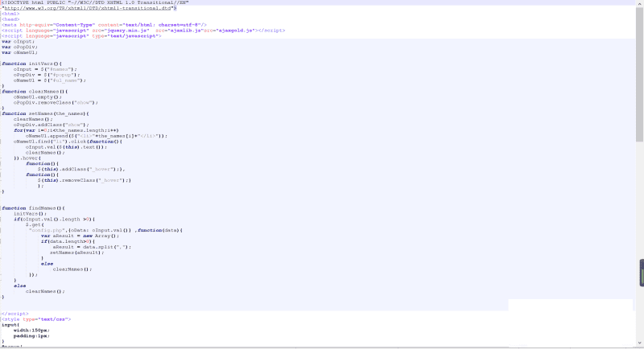Click the line "var oNameUl;"

19,52
